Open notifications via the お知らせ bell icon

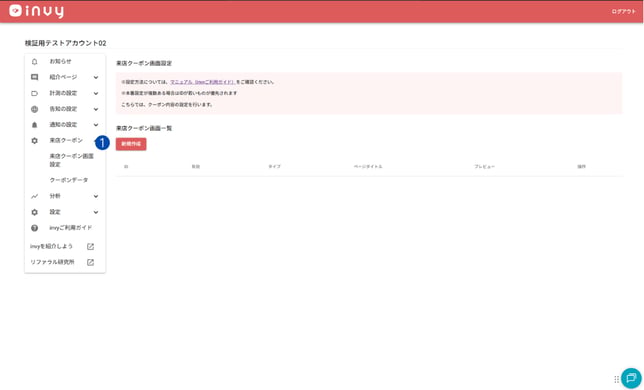pyautogui.click(x=34, y=62)
